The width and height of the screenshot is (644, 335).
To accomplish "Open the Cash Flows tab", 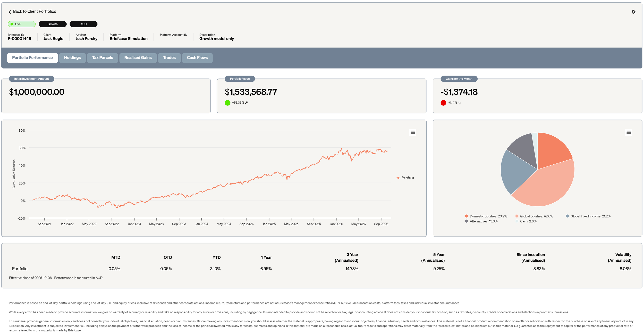I will click(x=197, y=58).
